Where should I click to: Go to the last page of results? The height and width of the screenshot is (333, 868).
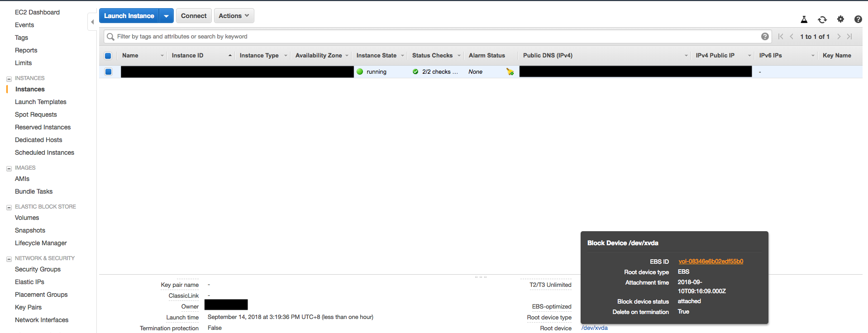849,37
